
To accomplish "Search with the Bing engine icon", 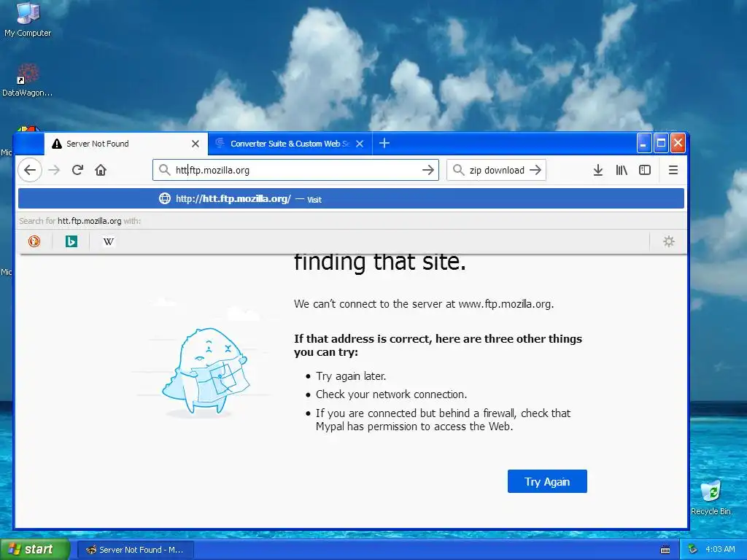I will [x=71, y=241].
